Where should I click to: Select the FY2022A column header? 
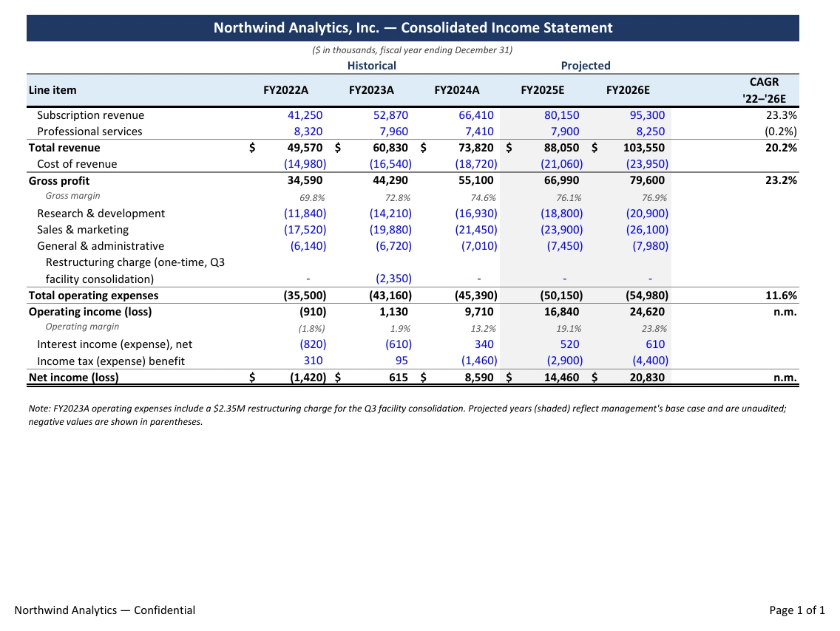coord(285,90)
